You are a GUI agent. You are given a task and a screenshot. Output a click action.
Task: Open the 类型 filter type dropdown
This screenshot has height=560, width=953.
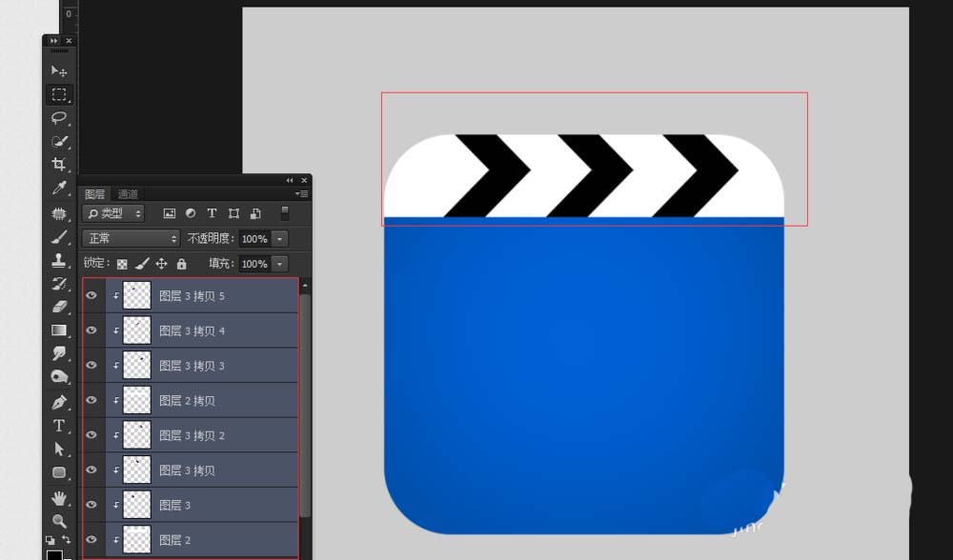click(x=113, y=213)
